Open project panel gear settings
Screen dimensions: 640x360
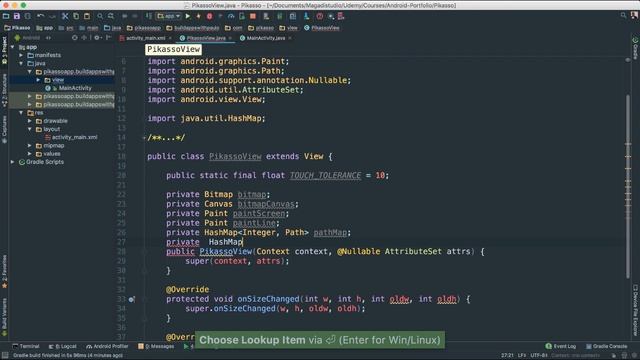97,38
